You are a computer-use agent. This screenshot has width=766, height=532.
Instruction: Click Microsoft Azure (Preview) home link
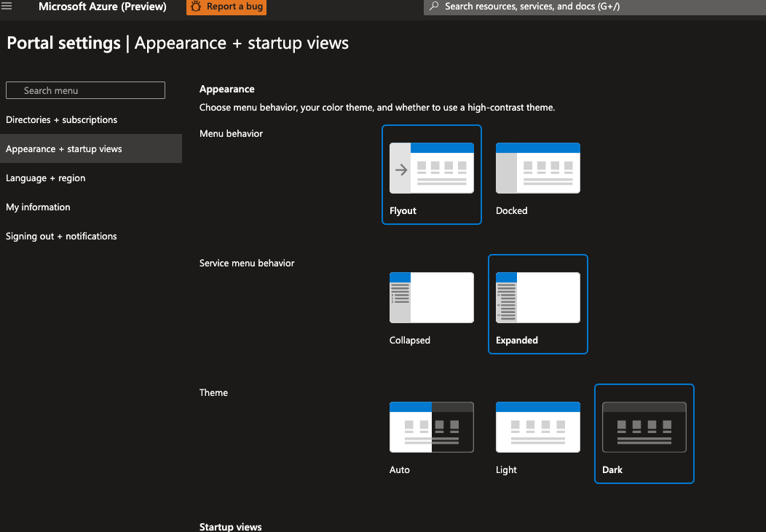coord(103,7)
